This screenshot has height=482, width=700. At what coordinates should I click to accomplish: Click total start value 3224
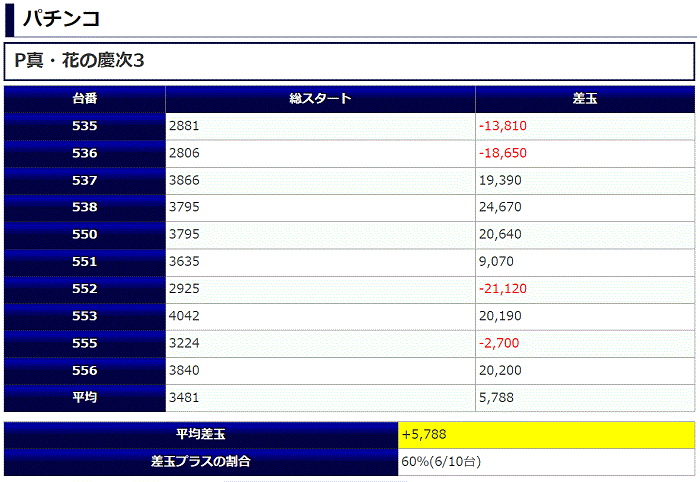184,343
